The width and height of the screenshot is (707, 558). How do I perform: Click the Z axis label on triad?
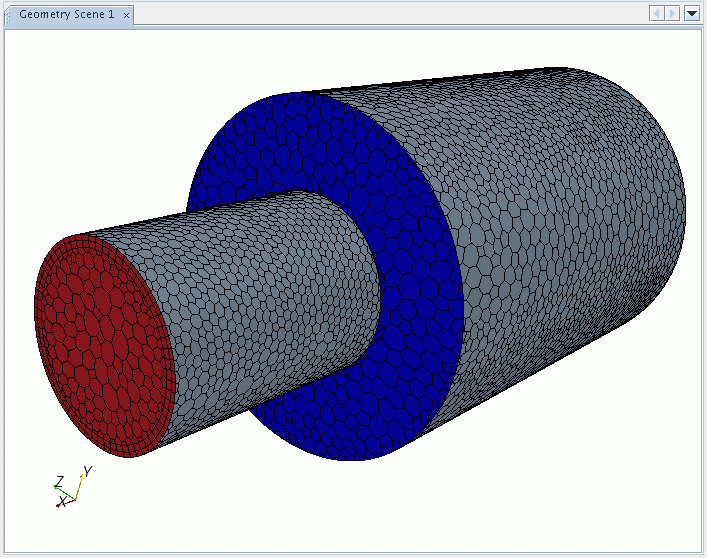tap(60, 481)
